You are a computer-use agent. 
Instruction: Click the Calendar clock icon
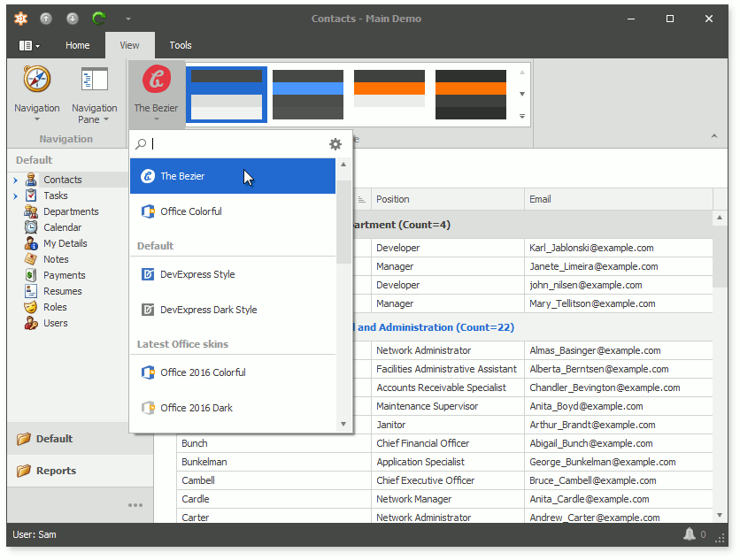click(31, 227)
